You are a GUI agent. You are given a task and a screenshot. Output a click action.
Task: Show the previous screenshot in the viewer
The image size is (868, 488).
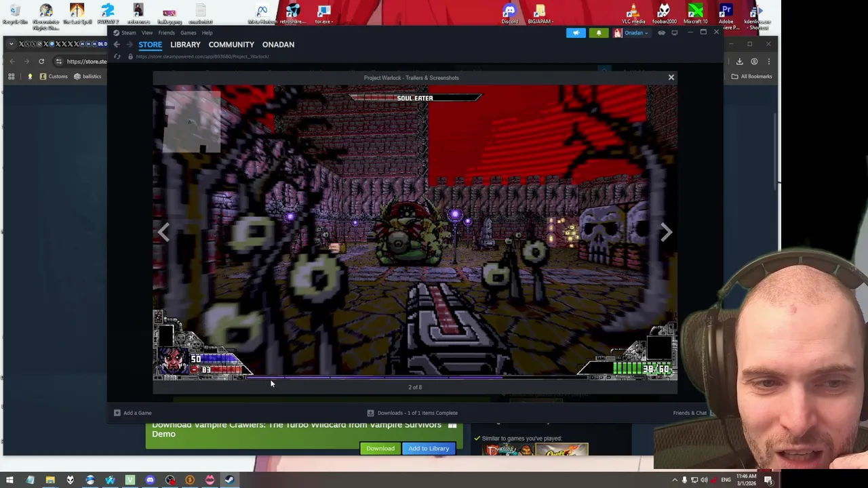click(163, 232)
